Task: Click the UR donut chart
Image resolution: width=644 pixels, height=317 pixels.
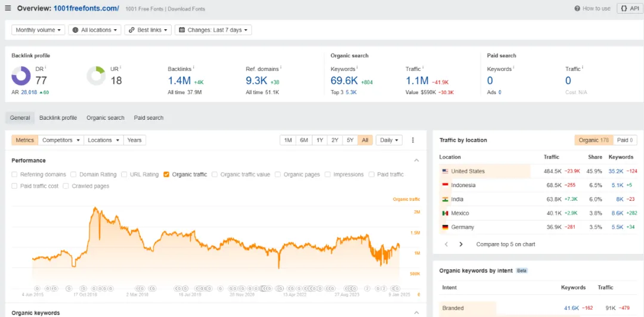Action: point(97,76)
